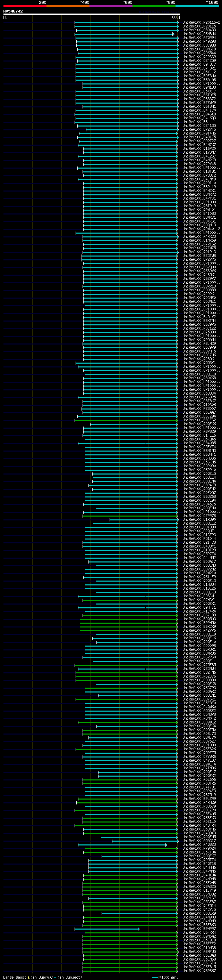Click hit label UniRef100_P83372
The width and height of the screenshot is (222, 980).
(x=199, y=99)
